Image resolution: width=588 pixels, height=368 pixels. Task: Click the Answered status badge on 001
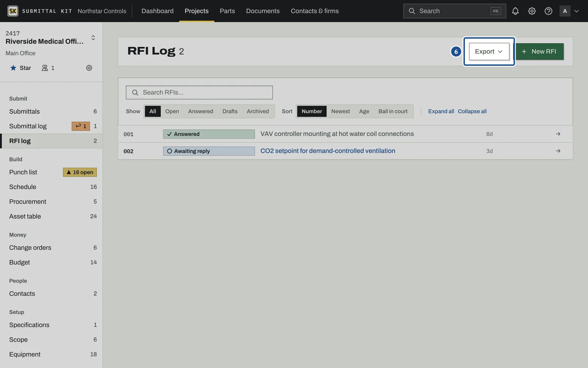[x=209, y=134]
